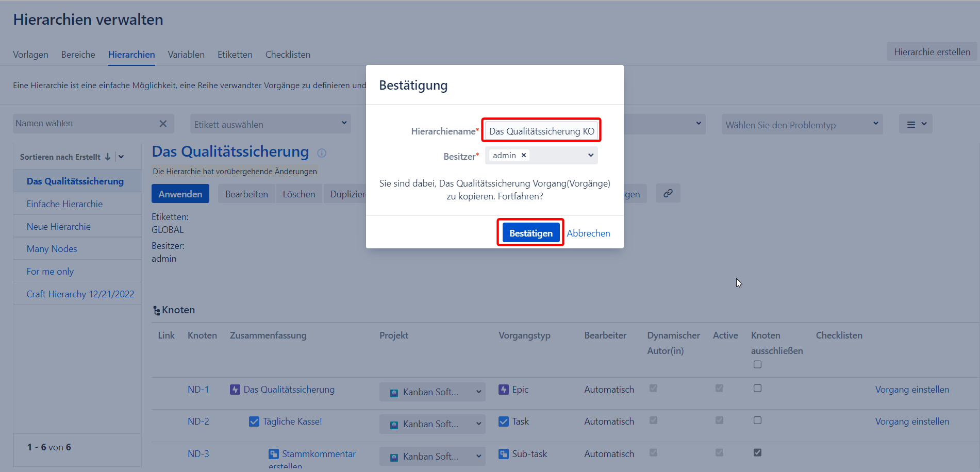Screen dimensions: 980x472
Task: Open the Checklisten tab
Action: point(288,55)
